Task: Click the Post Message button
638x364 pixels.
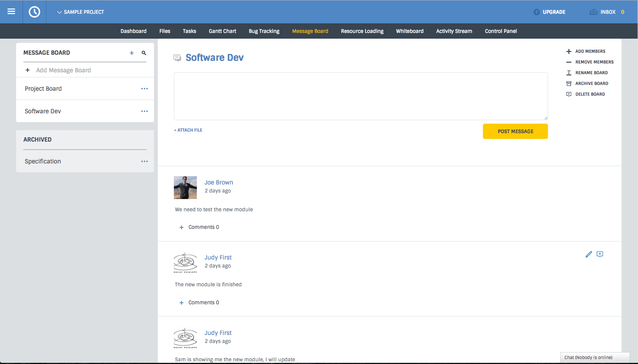Action: pos(515,131)
